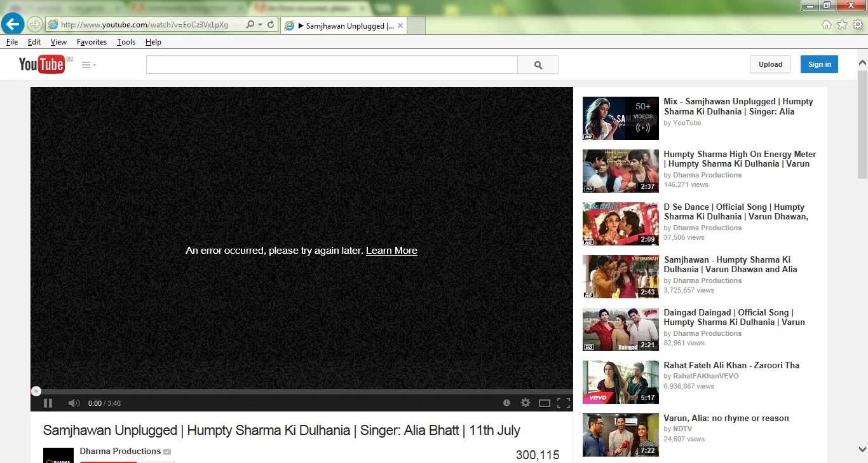Open Varun, Alia: no rhyme or reason title
Image resolution: width=868 pixels, height=463 pixels.
click(x=726, y=418)
